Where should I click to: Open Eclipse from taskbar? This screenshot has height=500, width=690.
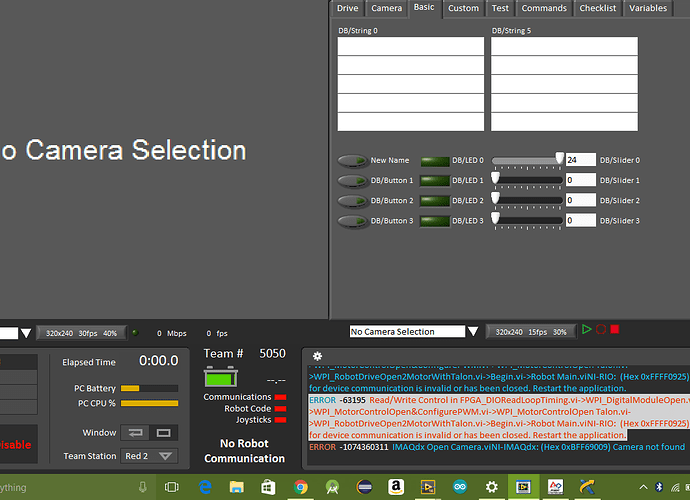364,487
